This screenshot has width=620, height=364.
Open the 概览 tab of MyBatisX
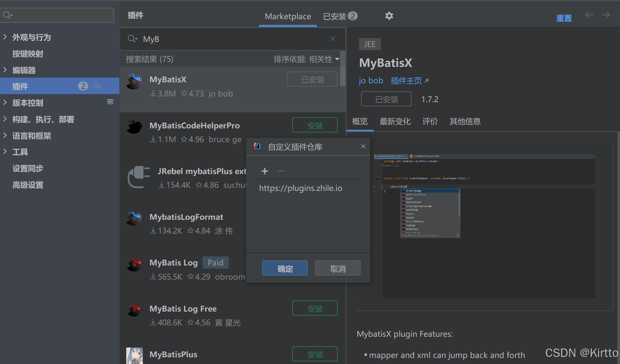pos(360,121)
